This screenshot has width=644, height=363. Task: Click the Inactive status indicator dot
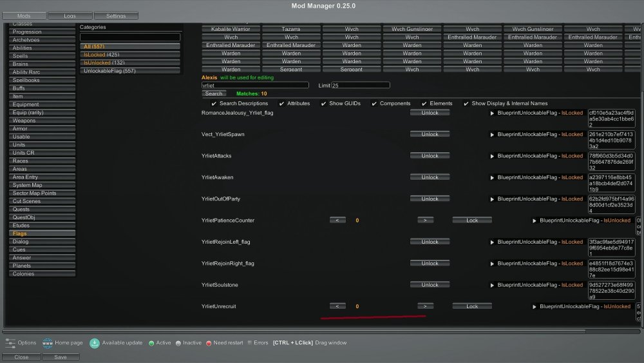[x=178, y=343]
